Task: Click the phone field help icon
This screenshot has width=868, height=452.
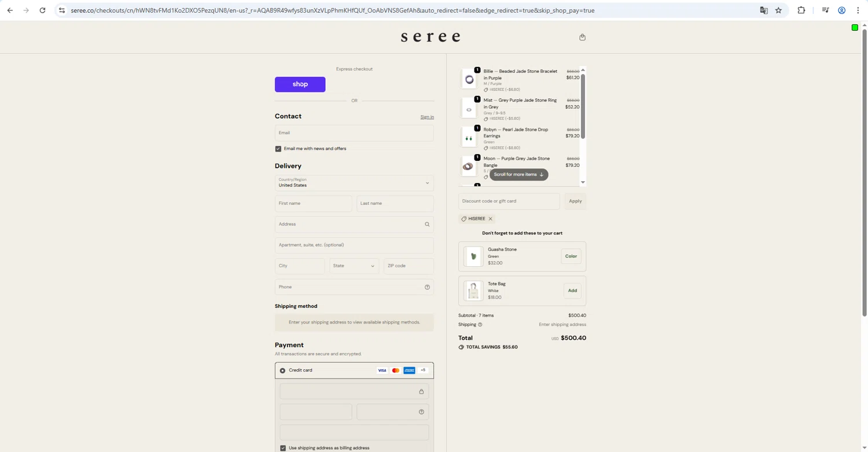Action: (x=427, y=287)
